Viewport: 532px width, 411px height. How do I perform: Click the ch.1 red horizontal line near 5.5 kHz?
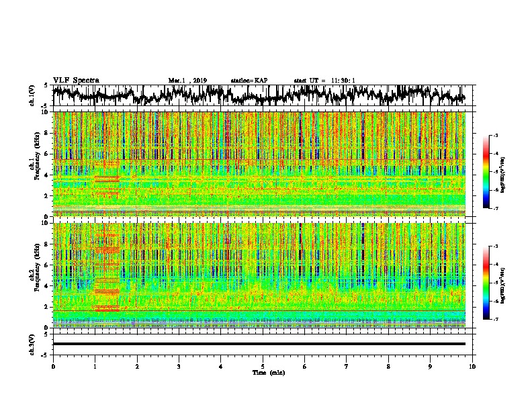pos(259,159)
